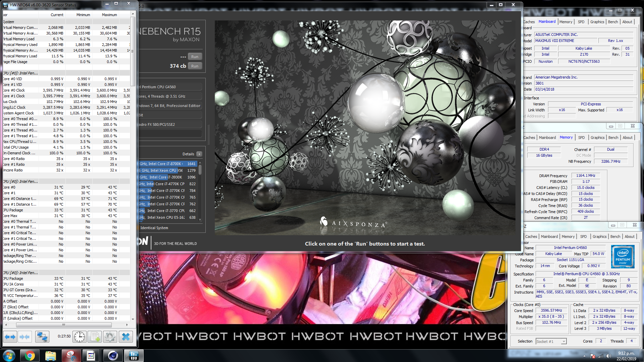
Task: Open Bench tab in bottom CPU-Z window
Action: click(x=615, y=237)
